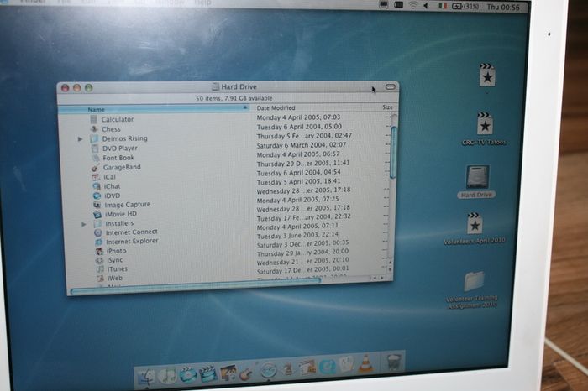Viewport: 588px width, 391px height.
Task: Click date 'Tuesday 3 June 2003, 22:14'
Action: 297,235
